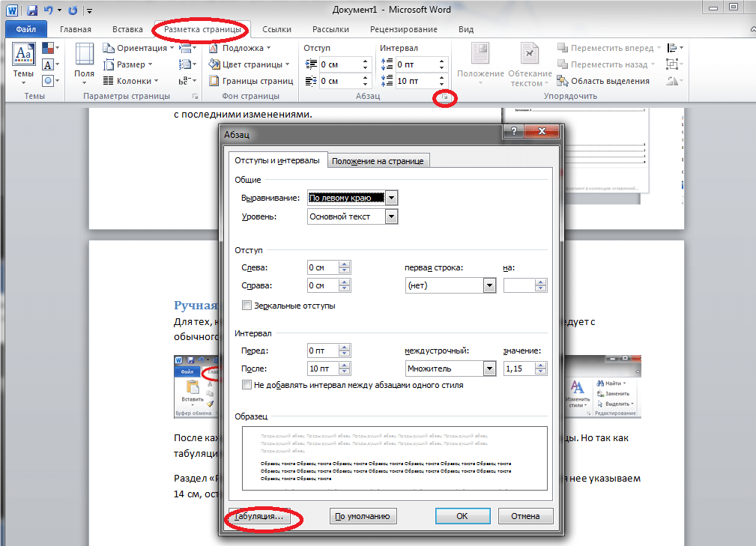Switch to the Рассылки ribbon tab
Image resolution: width=756 pixels, height=546 pixels.
(330, 29)
